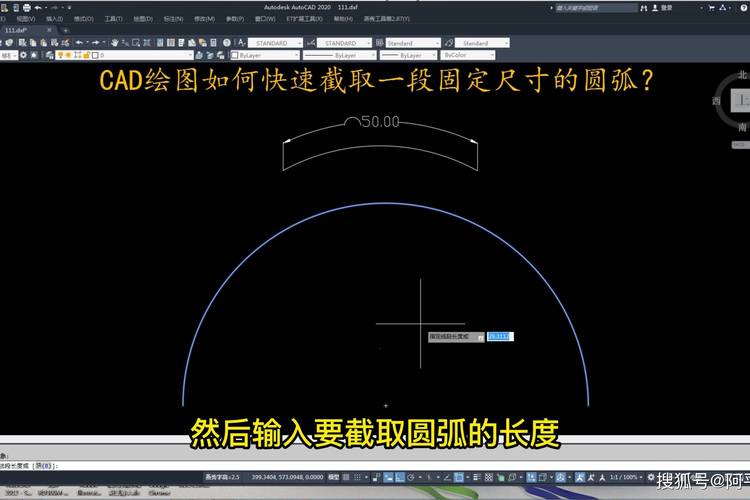Click the Redo arrow in standard toolbar

pos(96,43)
